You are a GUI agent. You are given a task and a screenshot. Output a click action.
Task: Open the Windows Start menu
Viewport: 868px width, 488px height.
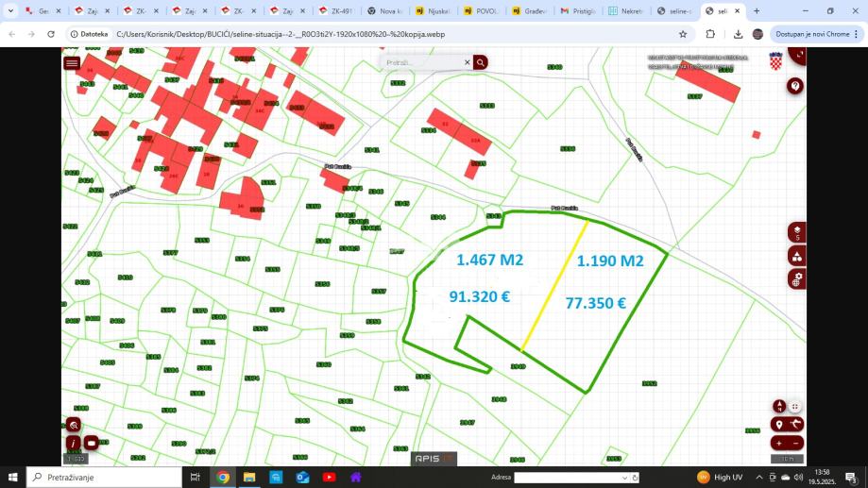click(x=12, y=477)
